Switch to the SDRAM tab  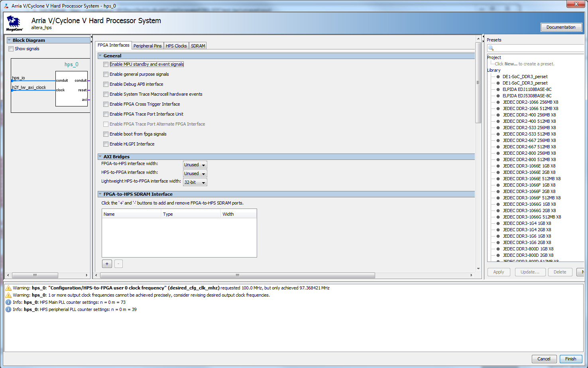(198, 46)
